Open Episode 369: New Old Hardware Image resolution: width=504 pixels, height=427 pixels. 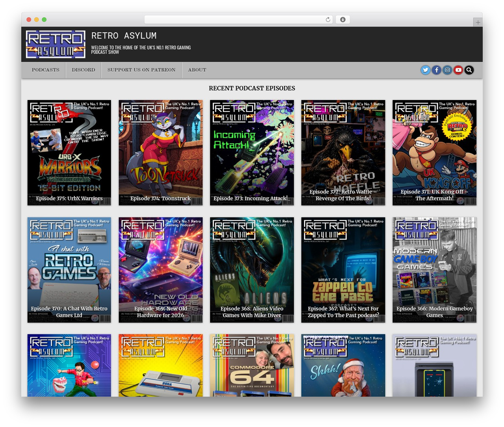pos(161,270)
